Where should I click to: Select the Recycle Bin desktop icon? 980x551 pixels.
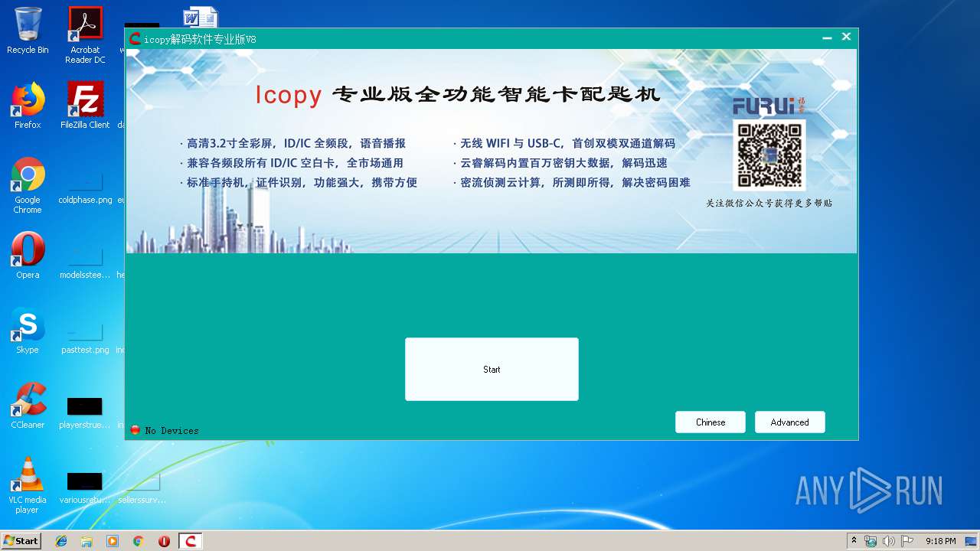pyautogui.click(x=28, y=31)
